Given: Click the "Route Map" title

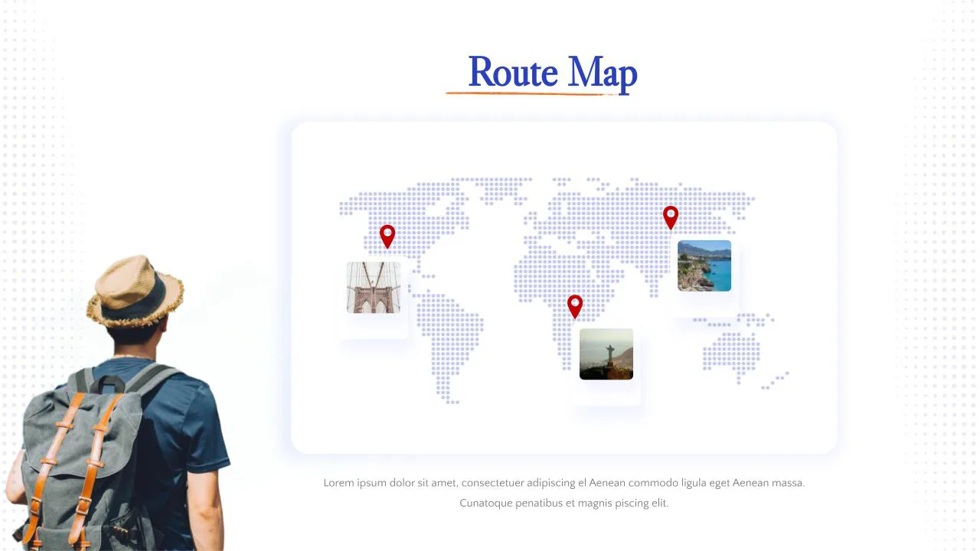Looking at the screenshot, I should 553,73.
